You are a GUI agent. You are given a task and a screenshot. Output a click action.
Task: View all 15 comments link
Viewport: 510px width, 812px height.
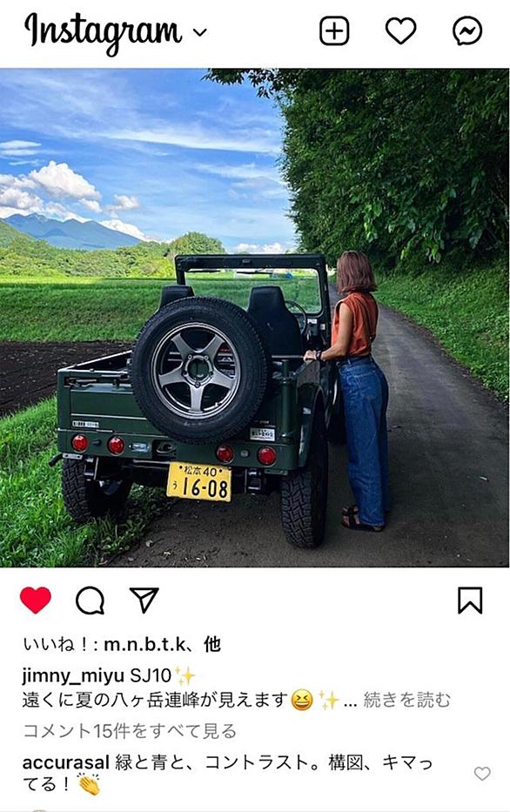pyautogui.click(x=130, y=731)
